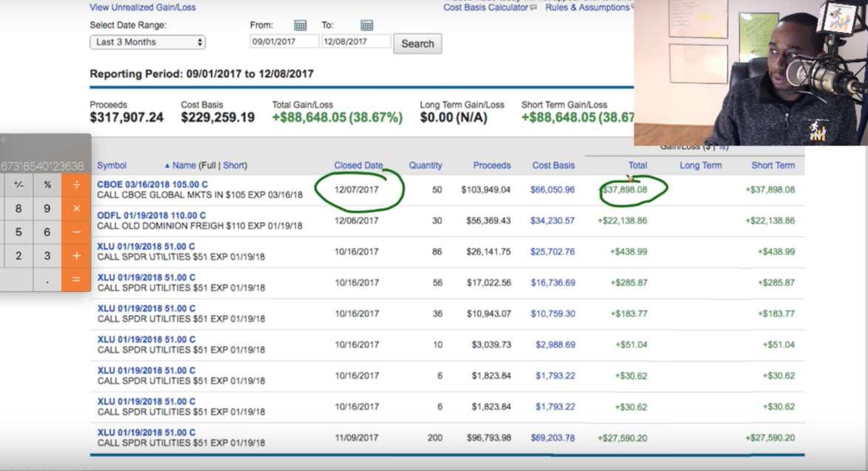Click the short term gain +$22,138.86
The width and height of the screenshot is (868, 471).
(x=770, y=221)
